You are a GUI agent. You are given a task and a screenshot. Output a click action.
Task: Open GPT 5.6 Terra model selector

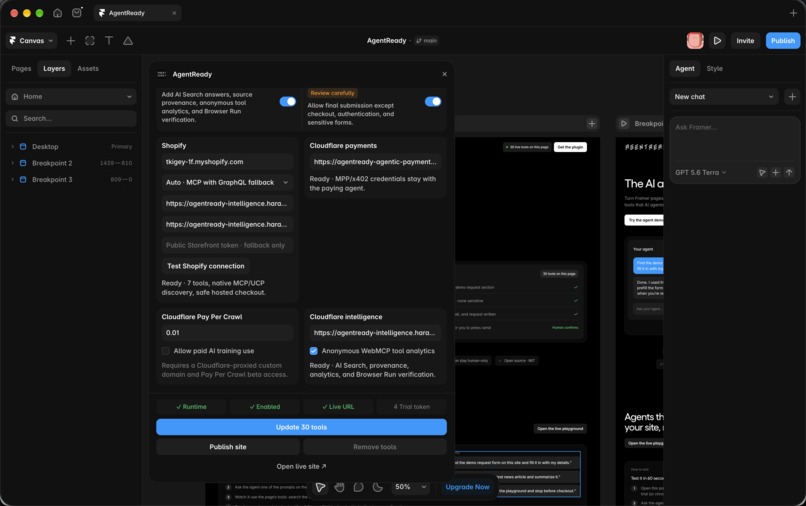click(700, 172)
